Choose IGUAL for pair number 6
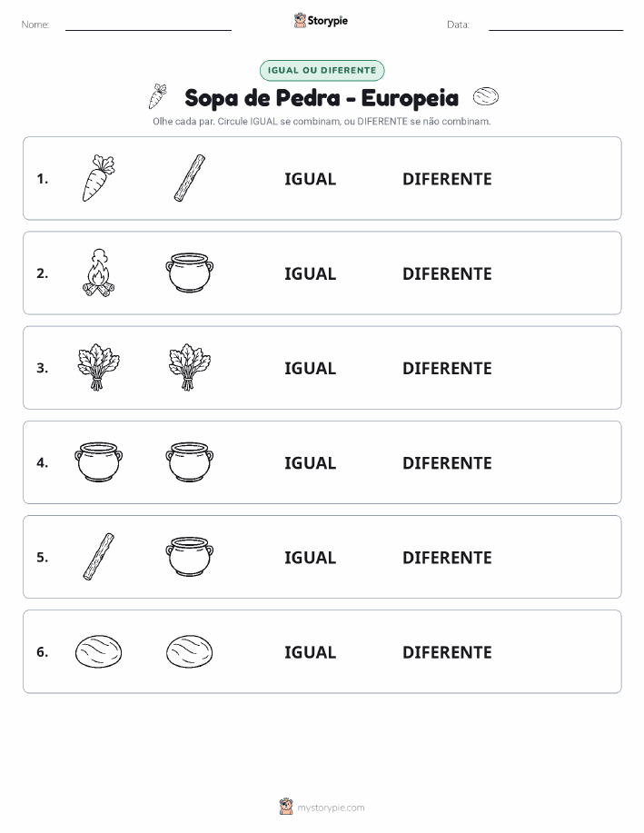644x833 pixels. pos(311,652)
